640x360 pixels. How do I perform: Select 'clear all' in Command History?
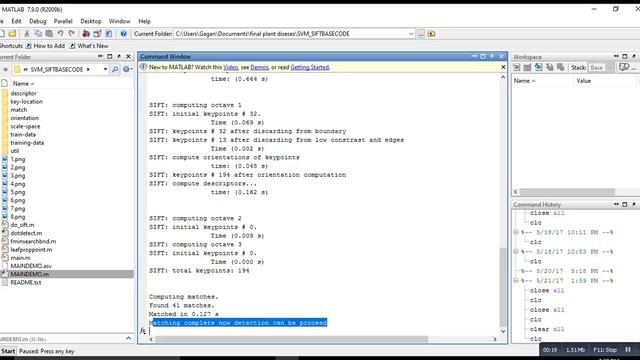547,329
